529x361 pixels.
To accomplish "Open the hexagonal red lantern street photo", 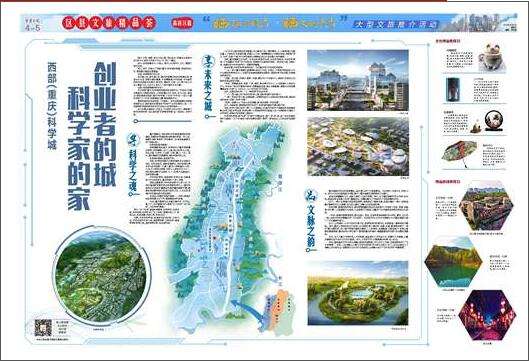I will (487, 315).
